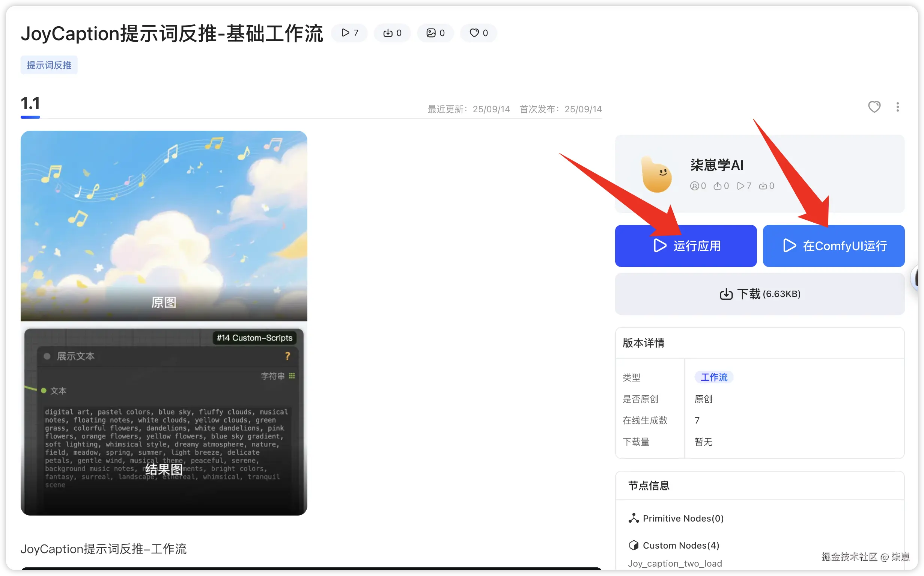
Task: Open the 柒崽学AI author name link
Action: 716,165
